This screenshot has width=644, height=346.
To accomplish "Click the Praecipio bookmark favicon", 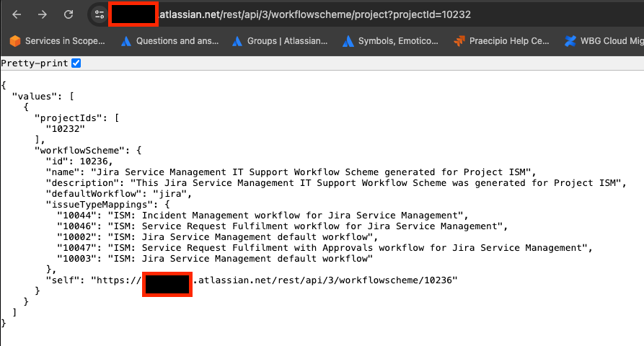I will click(459, 41).
